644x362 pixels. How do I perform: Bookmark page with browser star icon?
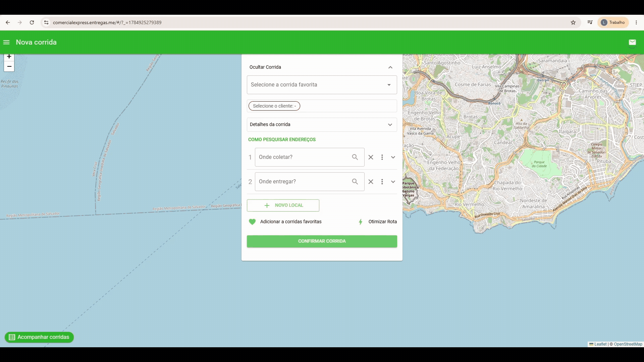click(x=573, y=22)
